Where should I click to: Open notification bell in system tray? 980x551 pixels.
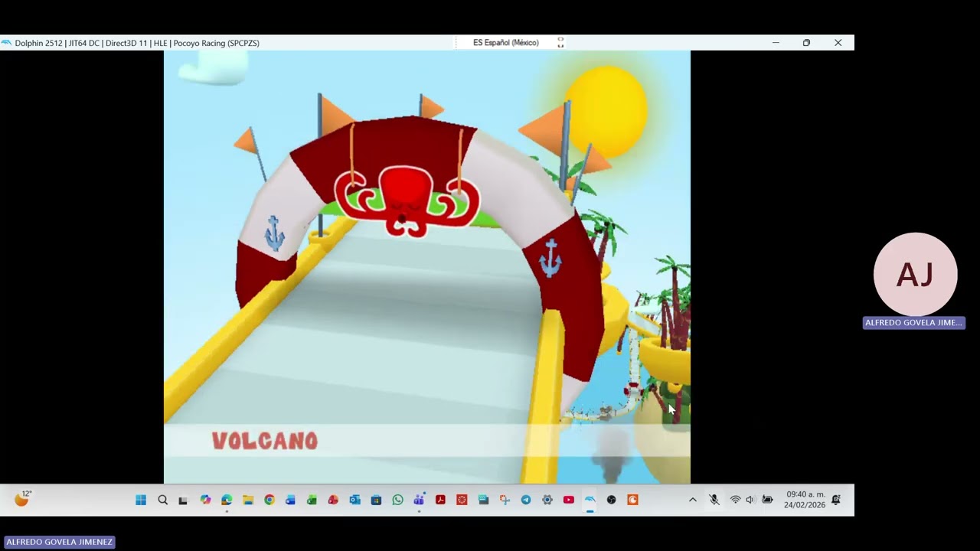tap(836, 500)
